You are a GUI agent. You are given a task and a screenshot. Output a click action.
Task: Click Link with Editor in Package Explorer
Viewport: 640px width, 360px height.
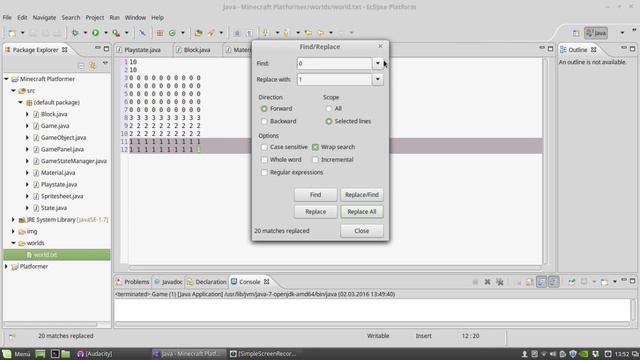coord(93,65)
